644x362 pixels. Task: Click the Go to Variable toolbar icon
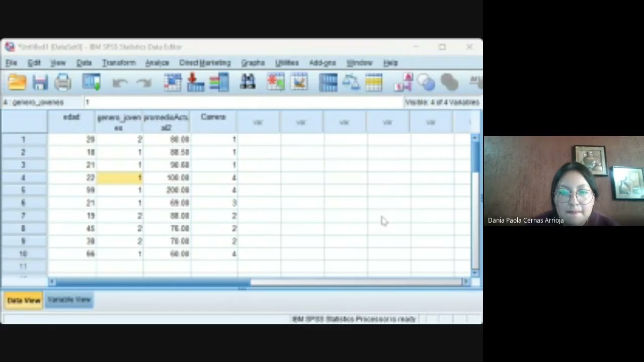(x=196, y=82)
